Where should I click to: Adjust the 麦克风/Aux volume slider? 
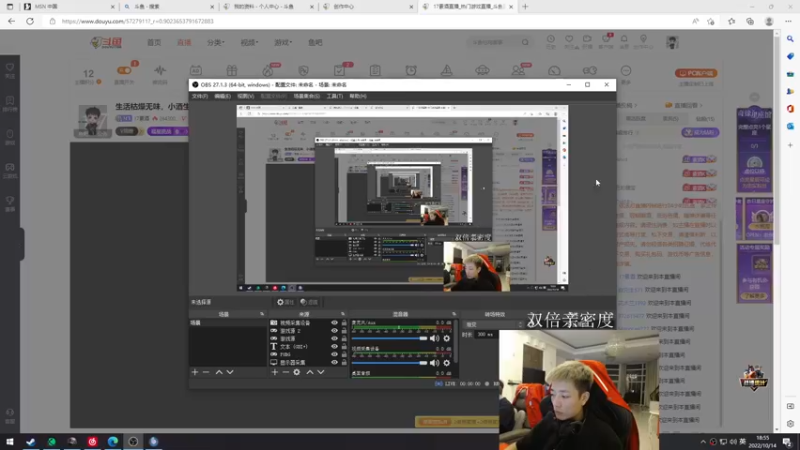[x=389, y=338]
